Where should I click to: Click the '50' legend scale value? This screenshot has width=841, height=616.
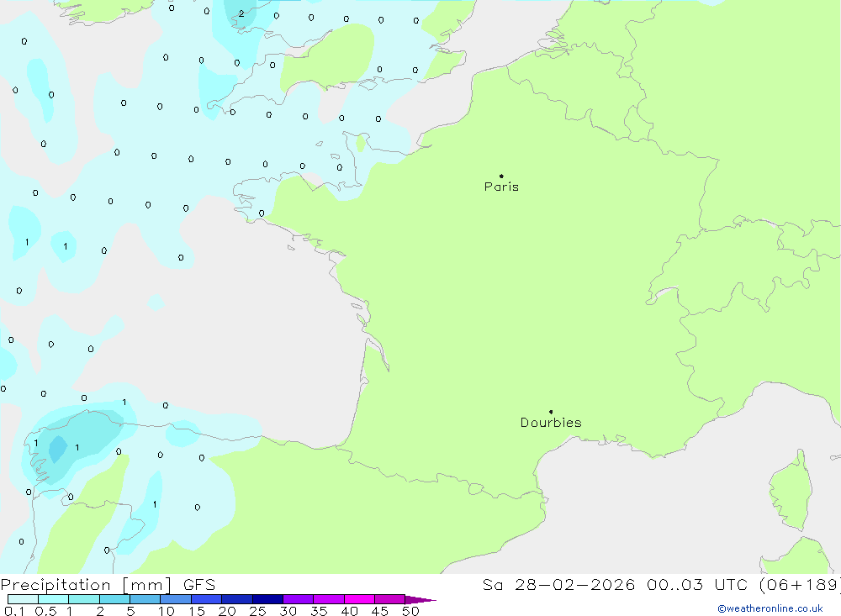coord(410,611)
